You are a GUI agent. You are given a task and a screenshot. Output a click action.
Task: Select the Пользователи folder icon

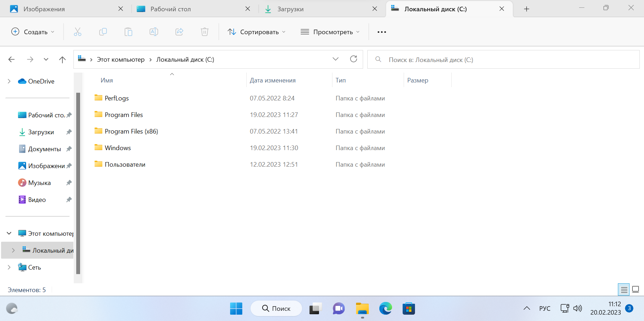(98, 164)
